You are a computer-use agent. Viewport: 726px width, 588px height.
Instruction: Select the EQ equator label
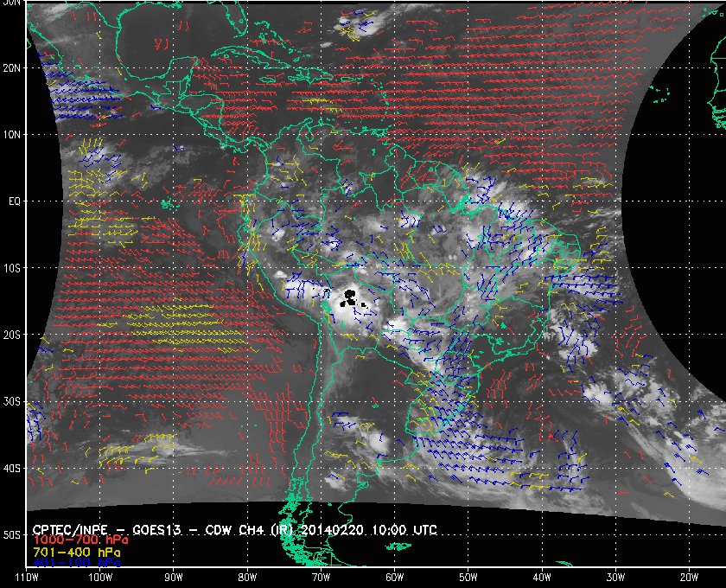[x=15, y=201]
